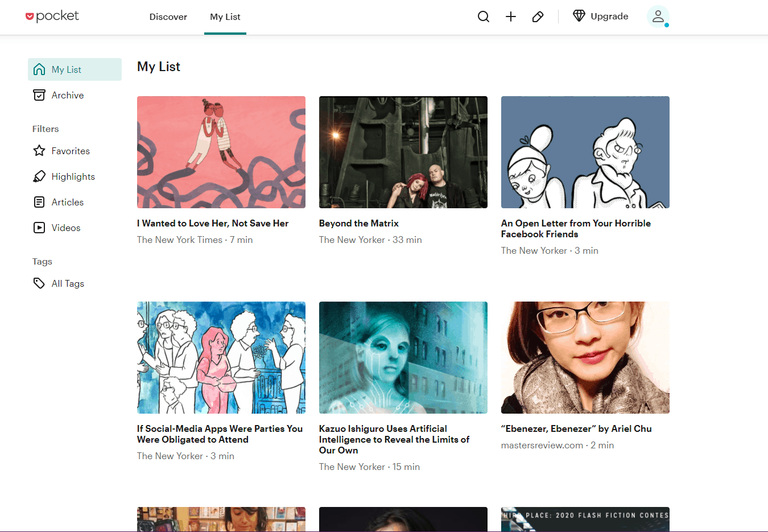Filter list to Videos
Viewport: 768px width, 532px height.
[65, 228]
